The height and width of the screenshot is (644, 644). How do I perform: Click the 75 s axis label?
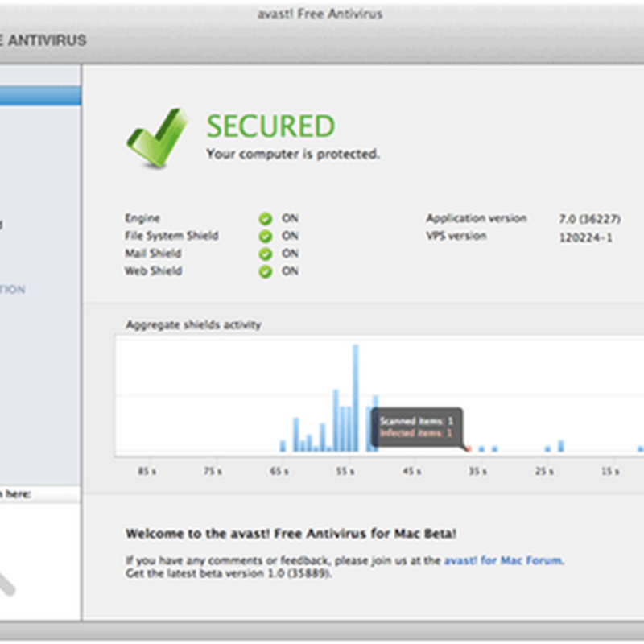(x=213, y=471)
